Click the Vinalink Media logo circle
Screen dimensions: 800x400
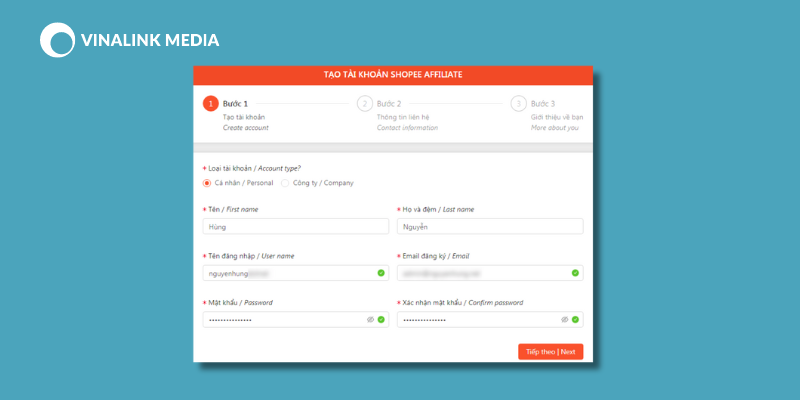click(58, 40)
